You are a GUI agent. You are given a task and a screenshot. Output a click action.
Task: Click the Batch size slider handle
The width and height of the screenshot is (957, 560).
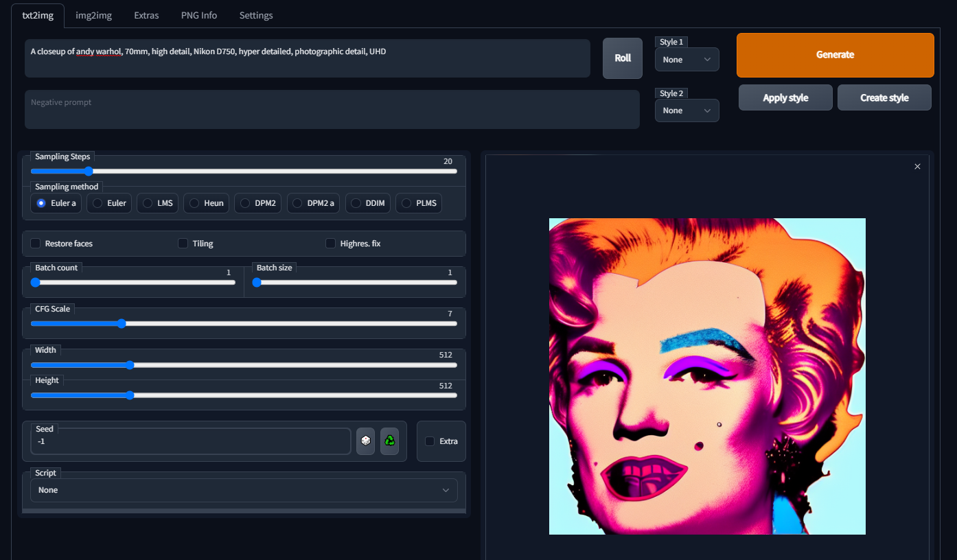pyautogui.click(x=257, y=282)
